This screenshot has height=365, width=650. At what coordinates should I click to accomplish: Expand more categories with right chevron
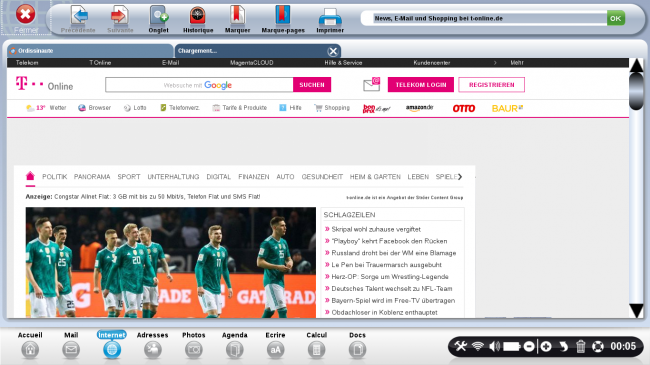(x=460, y=177)
